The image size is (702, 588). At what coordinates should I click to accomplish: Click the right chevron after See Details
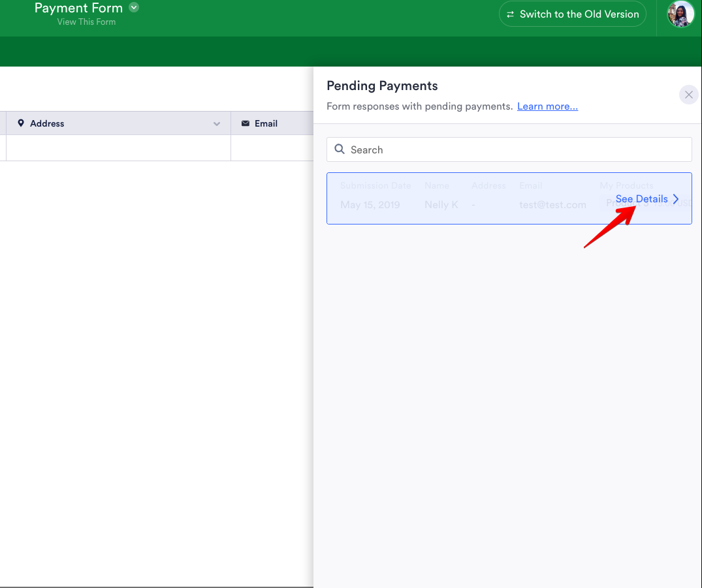[x=676, y=199]
